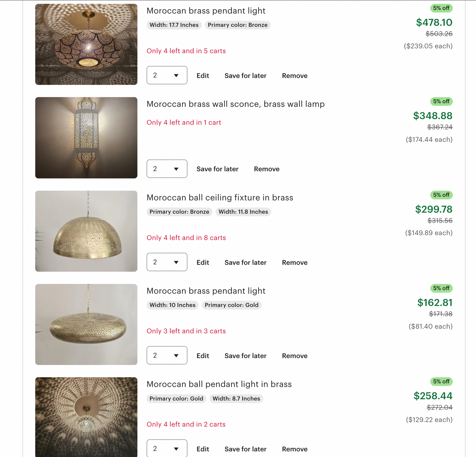Viewport: 476px width, 457px height.
Task: Open the Moroccan brass wall sconce title link
Action: 236,104
